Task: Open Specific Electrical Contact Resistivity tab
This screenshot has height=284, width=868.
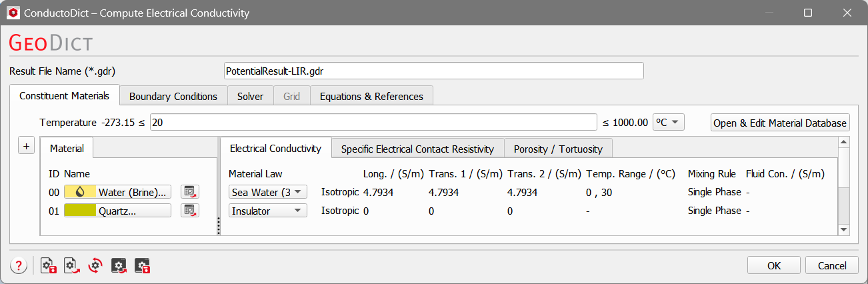Action: point(417,149)
